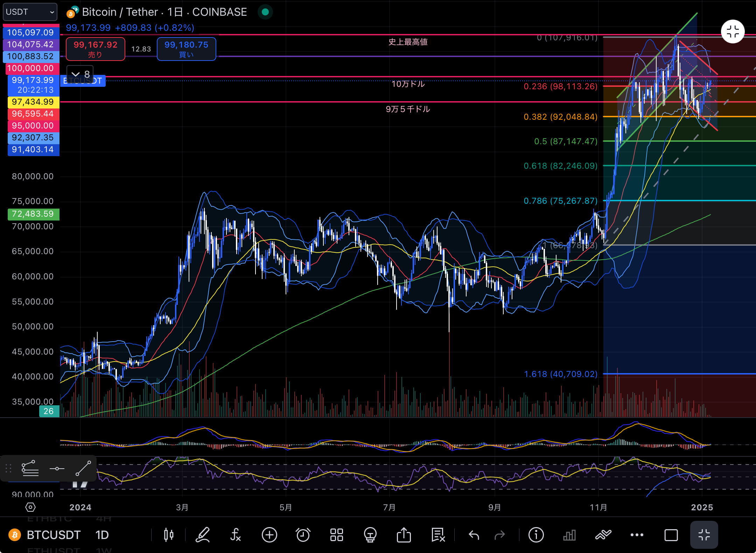Screen dimensions: 756x553
Task: Share the chart using the share icon
Action: tap(404, 535)
